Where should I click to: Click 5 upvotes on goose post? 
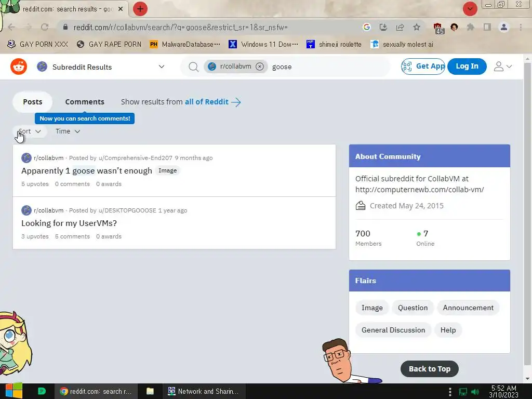tap(35, 184)
